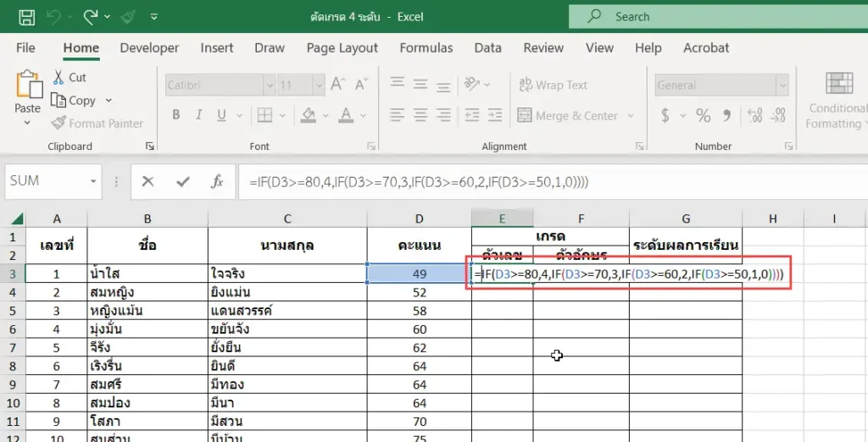This screenshot has height=442, width=868.
Task: Open the Font dialog launcher
Action: [x=371, y=146]
